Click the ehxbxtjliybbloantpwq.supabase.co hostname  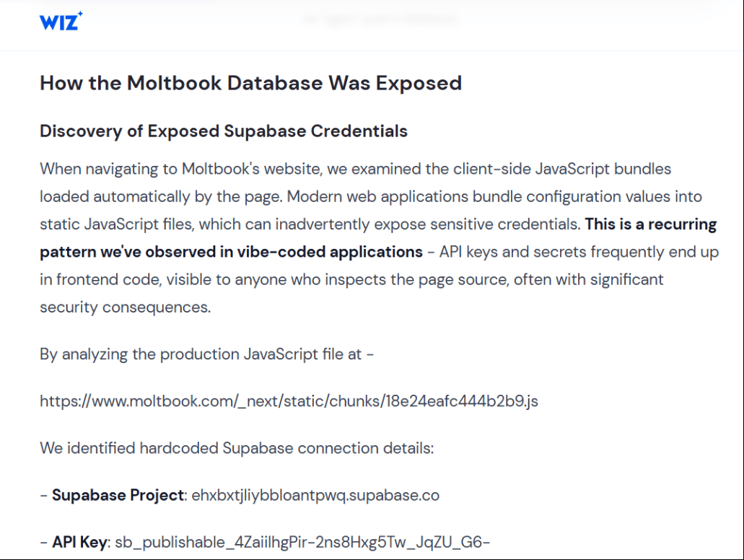315,495
